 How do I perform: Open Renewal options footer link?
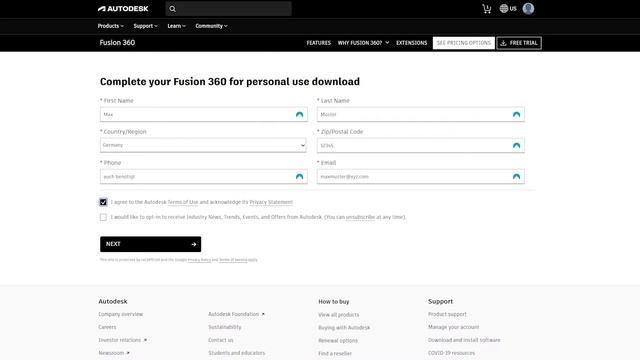click(x=338, y=340)
